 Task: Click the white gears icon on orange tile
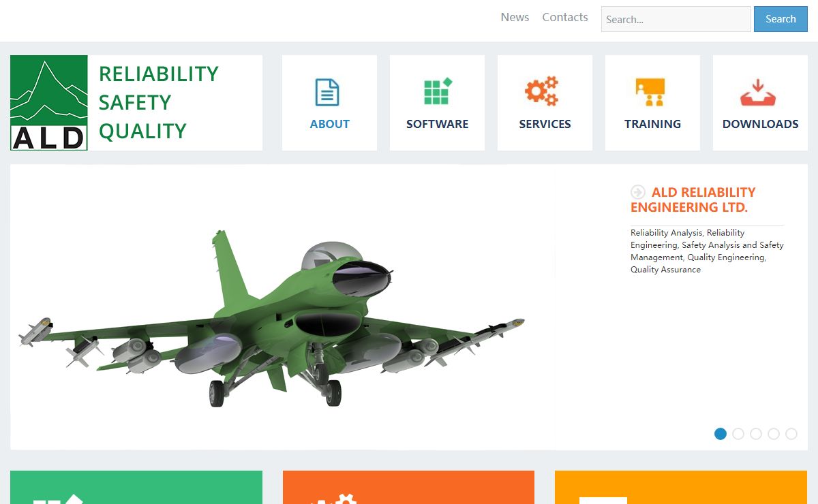coord(334,499)
